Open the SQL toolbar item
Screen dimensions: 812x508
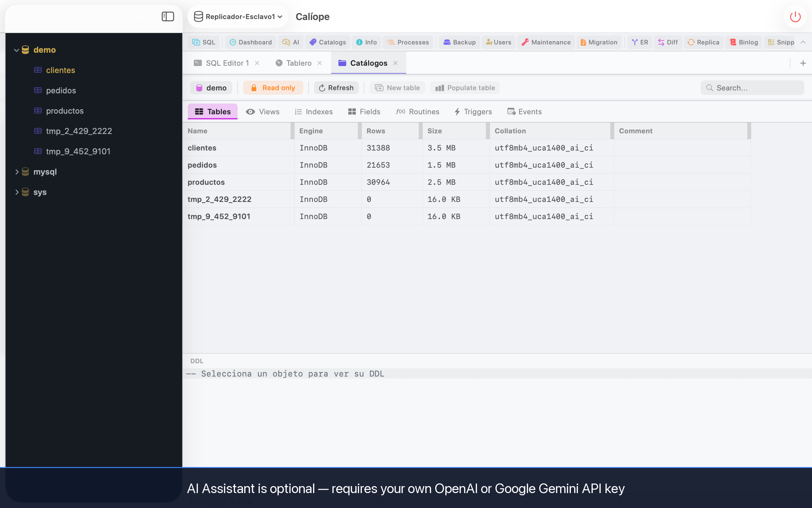point(204,42)
